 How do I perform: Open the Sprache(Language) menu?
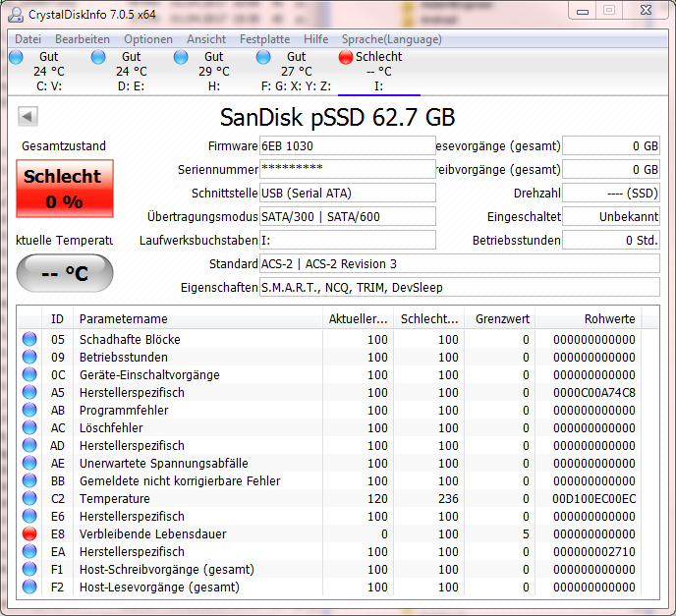click(x=391, y=39)
